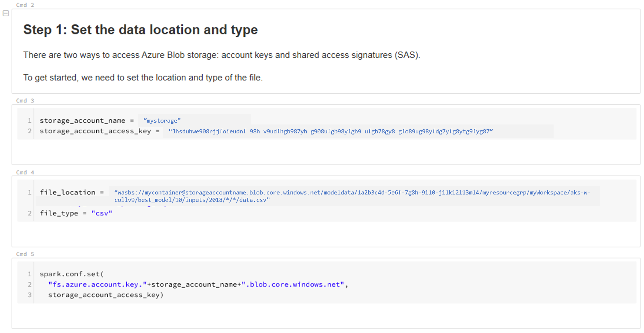Click the Step 1 heading text

tap(140, 30)
